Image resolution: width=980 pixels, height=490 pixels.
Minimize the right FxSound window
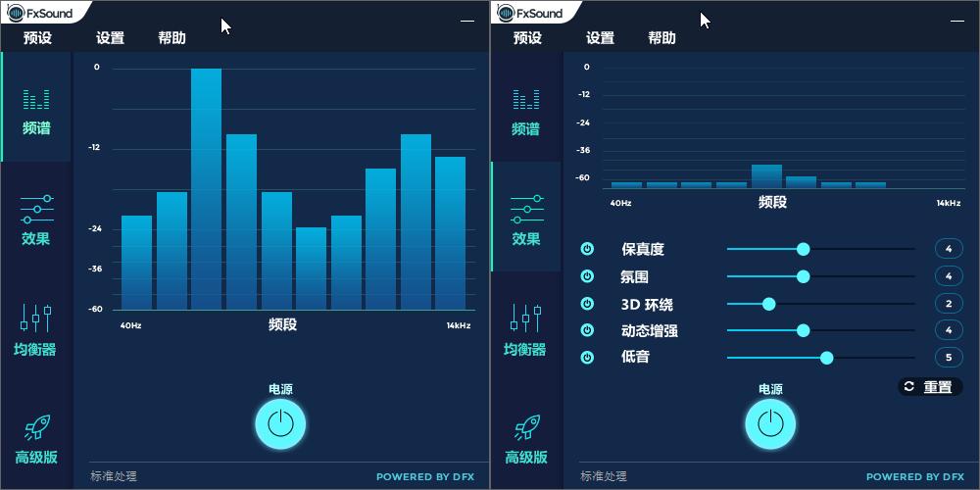point(957,21)
